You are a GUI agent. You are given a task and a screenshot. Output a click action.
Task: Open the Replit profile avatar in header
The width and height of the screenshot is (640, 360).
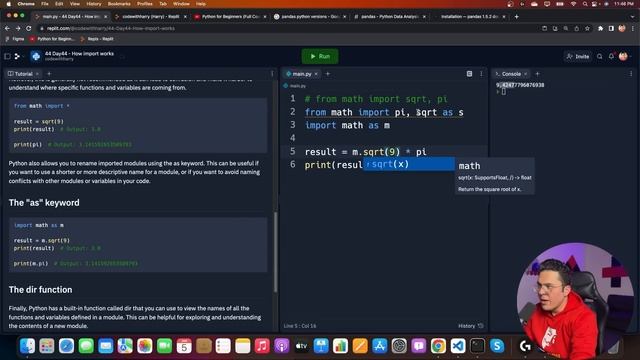tap(623, 56)
